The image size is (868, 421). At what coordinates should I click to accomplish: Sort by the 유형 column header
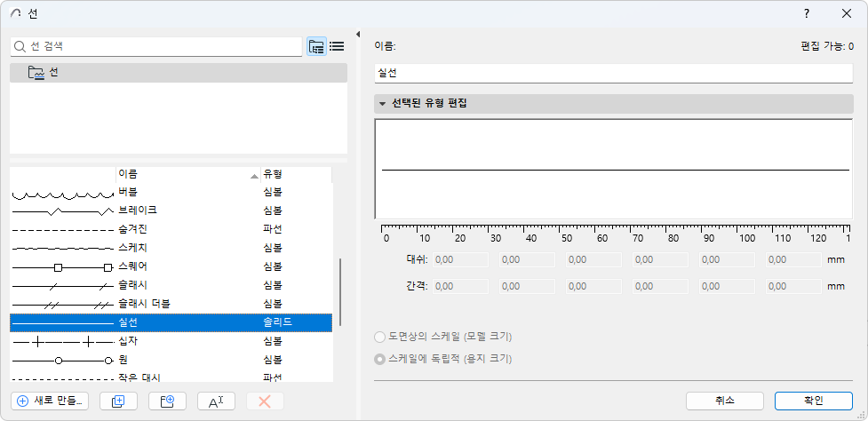(296, 175)
